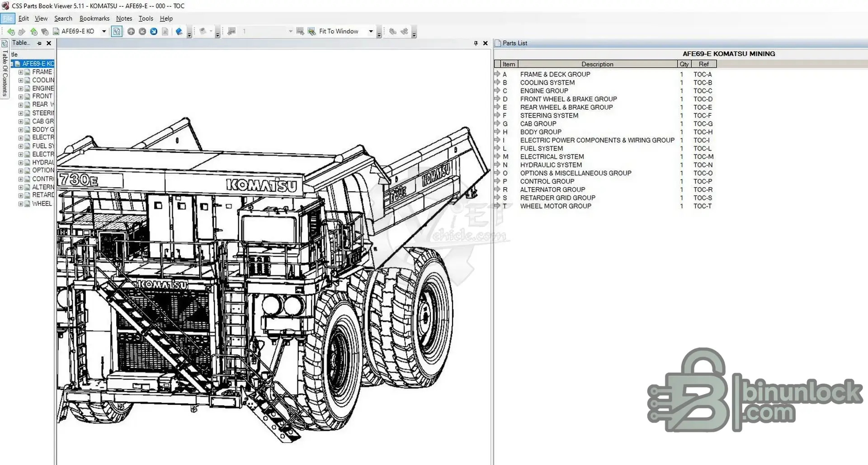The image size is (868, 465).
Task: Click the blue next-page arrow circle icon
Action: 154,31
